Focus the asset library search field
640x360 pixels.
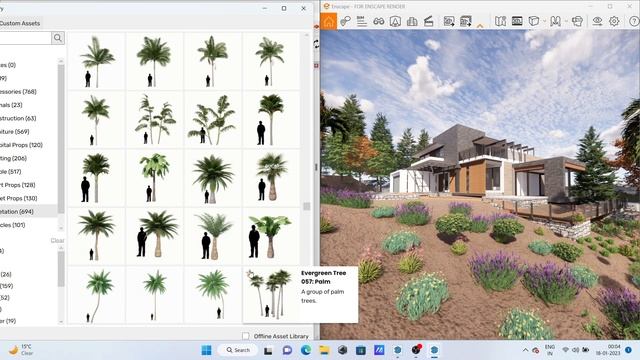coord(25,38)
